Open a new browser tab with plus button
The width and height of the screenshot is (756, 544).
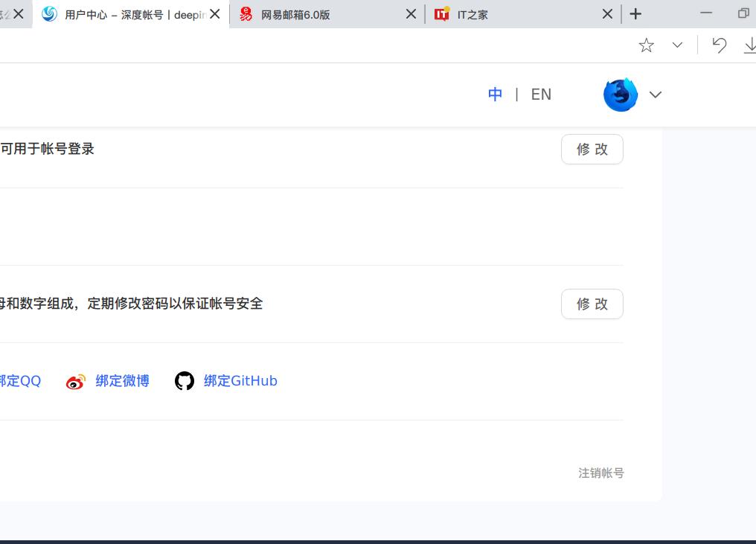point(635,13)
